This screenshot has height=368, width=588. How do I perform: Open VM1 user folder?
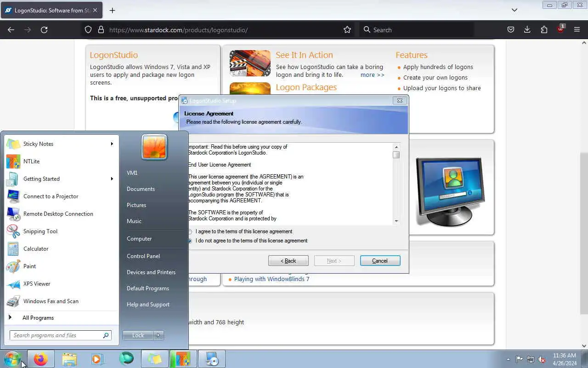pos(132,173)
